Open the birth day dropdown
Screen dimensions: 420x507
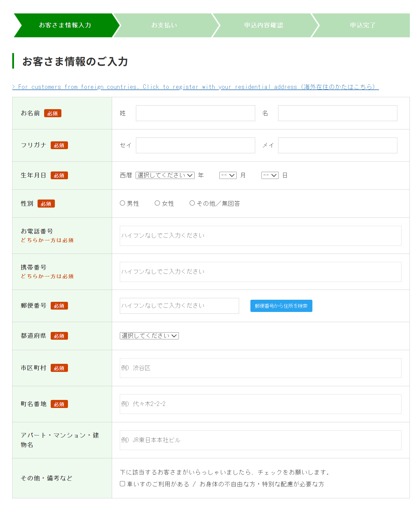point(270,175)
